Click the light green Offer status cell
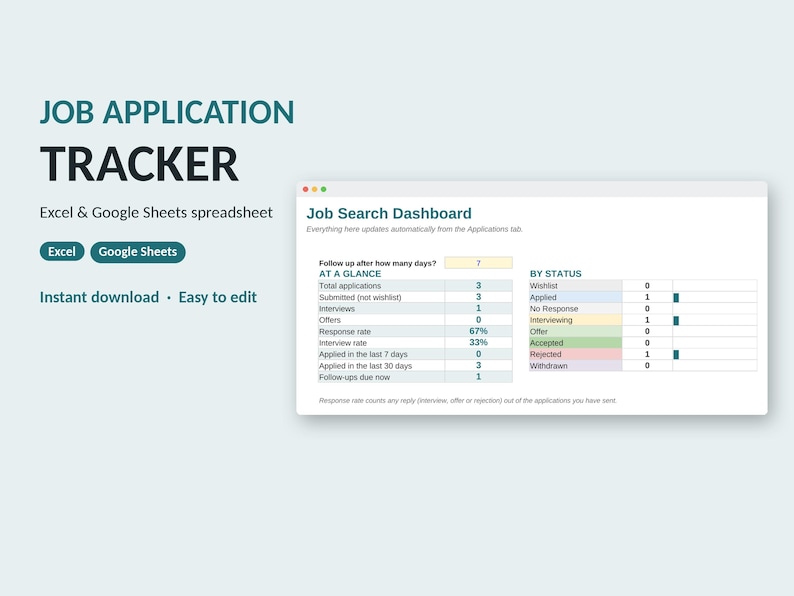Image resolution: width=794 pixels, height=596 pixels. 576,331
